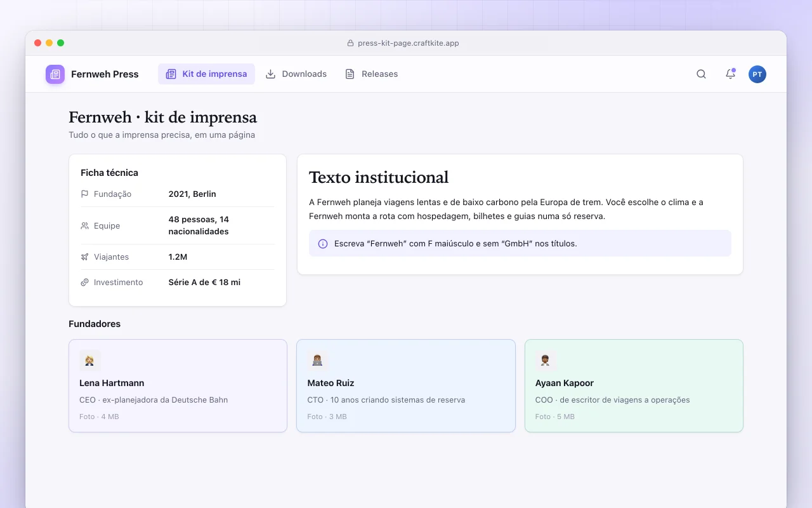The image size is (812, 508).
Task: Click the "Texto institucional" heading
Action: (379, 177)
